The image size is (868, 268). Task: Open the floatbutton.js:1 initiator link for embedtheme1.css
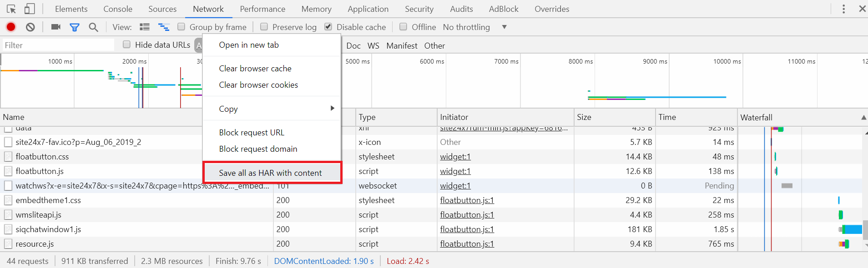(x=467, y=200)
